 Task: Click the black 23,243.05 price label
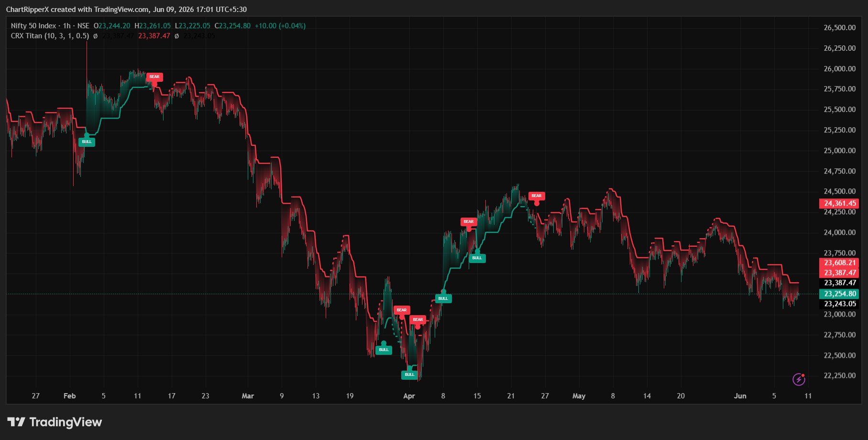pos(839,304)
